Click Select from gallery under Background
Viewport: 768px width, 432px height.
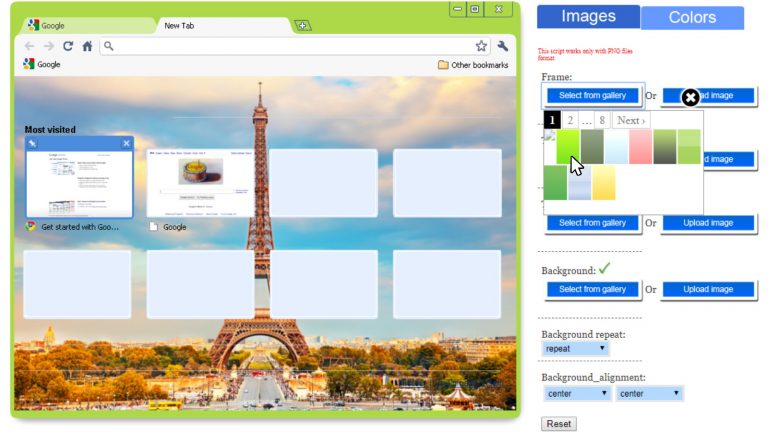[592, 289]
